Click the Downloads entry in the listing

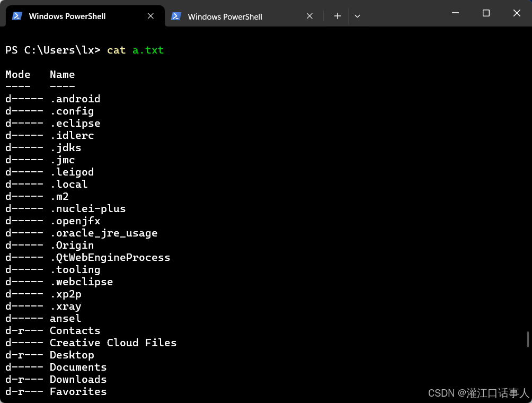pyautogui.click(x=78, y=379)
